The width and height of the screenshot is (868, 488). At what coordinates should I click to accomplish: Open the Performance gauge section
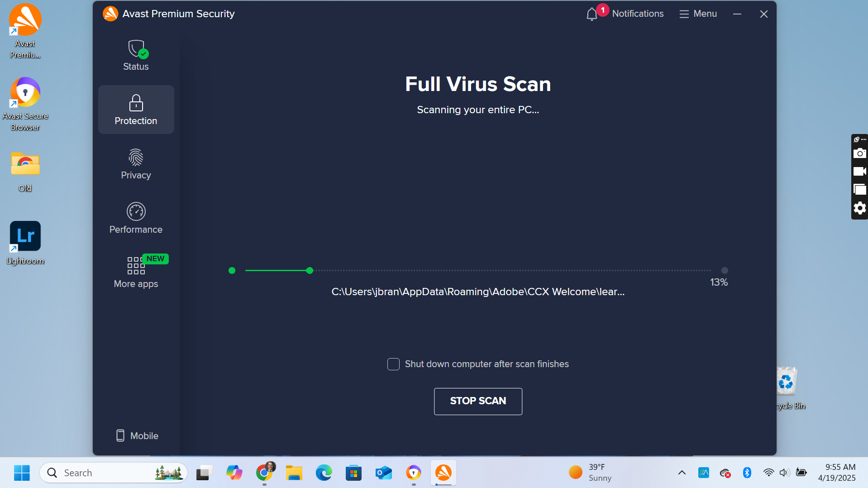point(136,218)
